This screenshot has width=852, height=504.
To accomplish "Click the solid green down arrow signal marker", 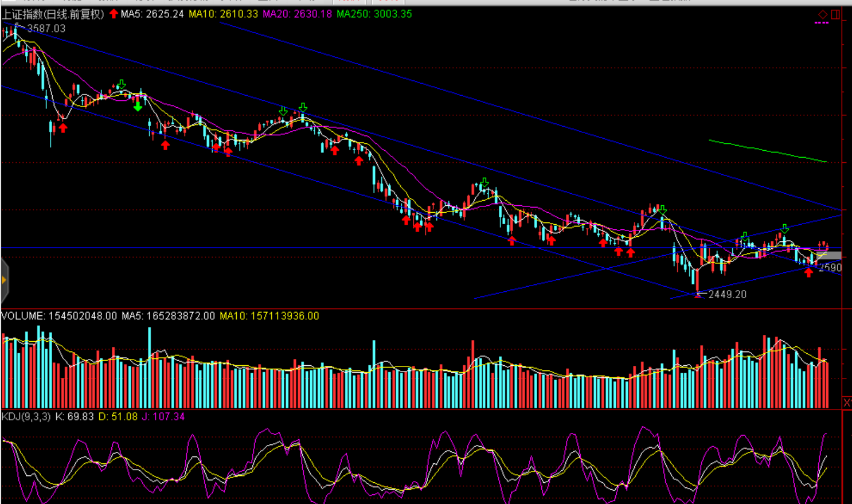I will pyautogui.click(x=138, y=106).
